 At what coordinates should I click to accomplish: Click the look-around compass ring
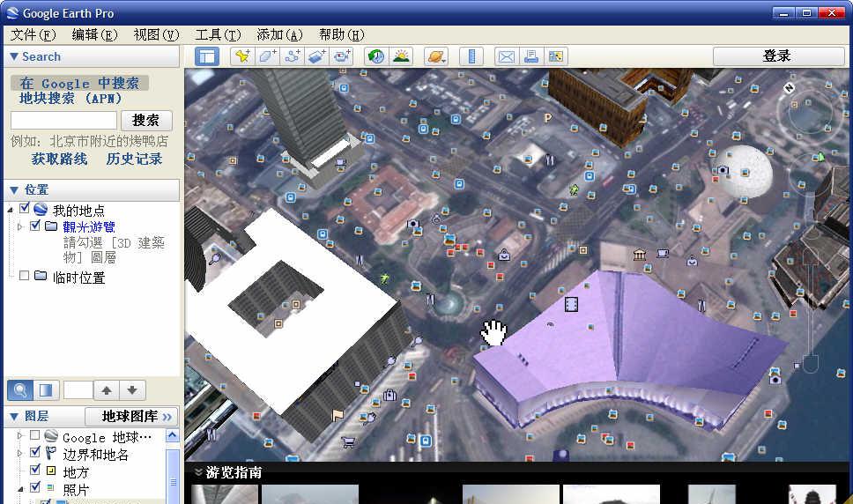811,113
